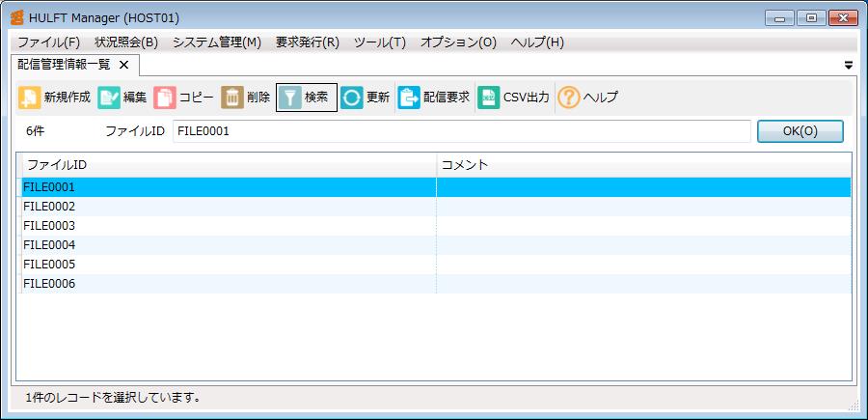This screenshot has width=868, height=420.
Task: Click the CSV output (CSV出力) icon
Action: coord(489,98)
